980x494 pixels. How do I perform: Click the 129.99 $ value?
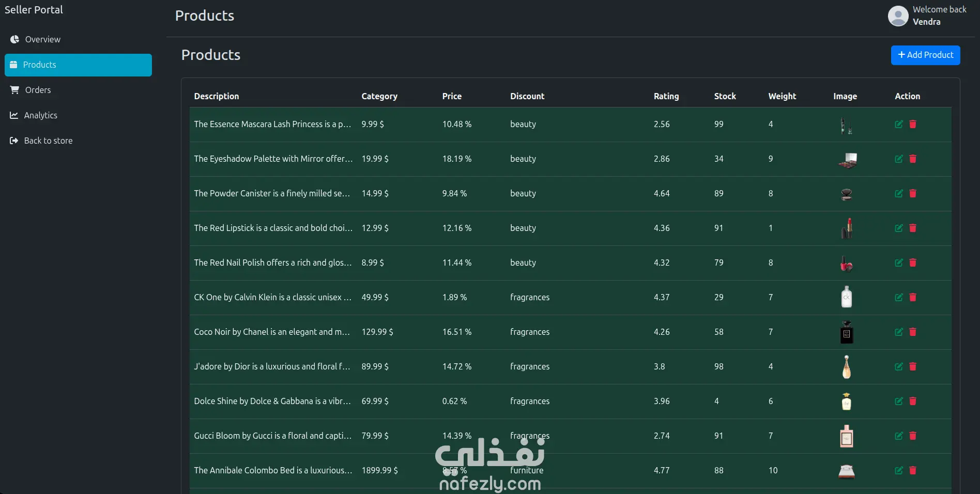tap(377, 332)
